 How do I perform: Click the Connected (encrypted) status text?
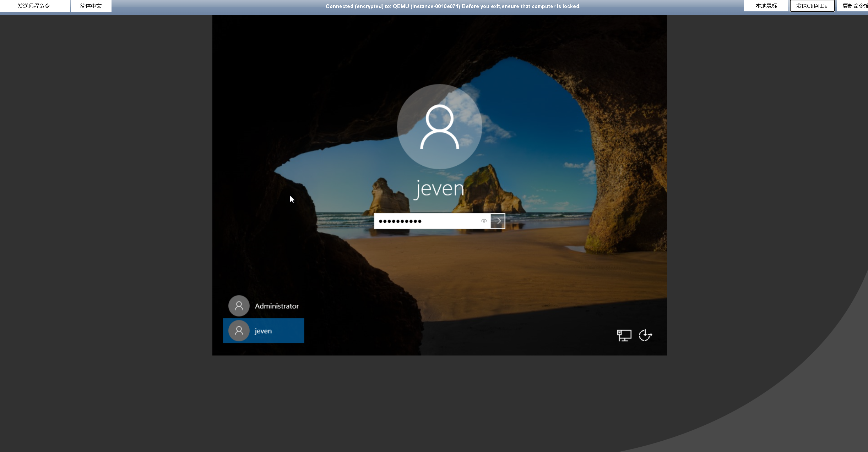pos(453,6)
